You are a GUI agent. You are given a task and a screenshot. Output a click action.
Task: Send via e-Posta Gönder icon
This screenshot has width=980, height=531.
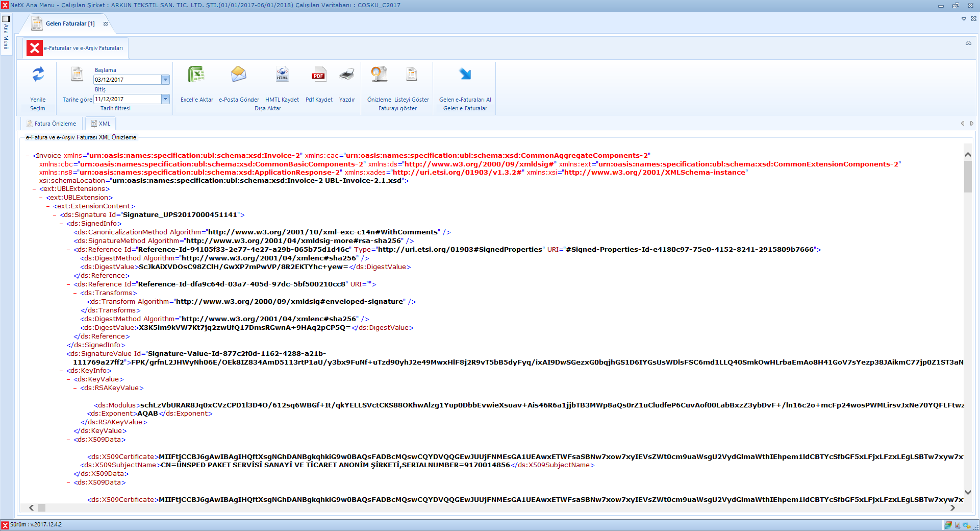point(238,75)
